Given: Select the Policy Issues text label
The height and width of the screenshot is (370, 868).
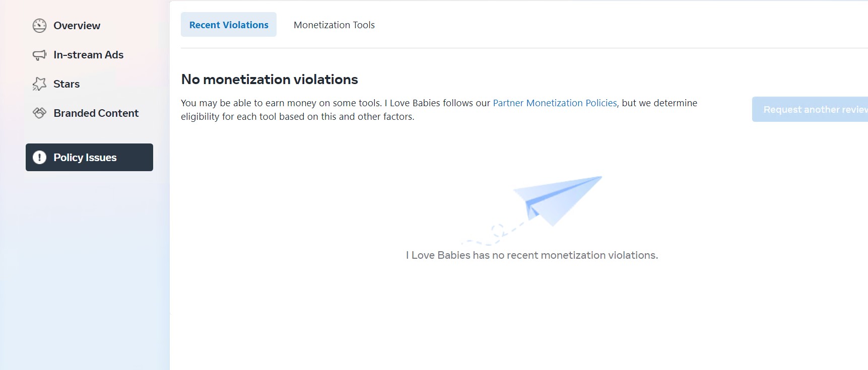Looking at the screenshot, I should pos(85,158).
